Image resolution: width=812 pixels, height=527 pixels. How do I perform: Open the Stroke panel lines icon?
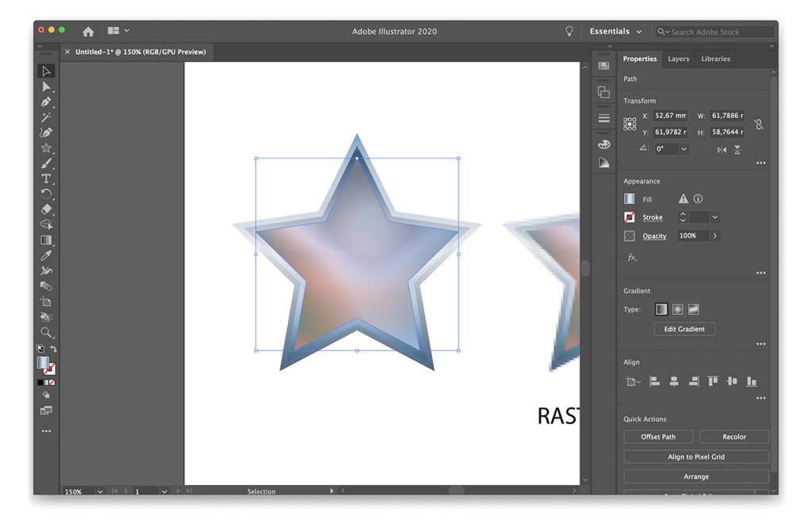[603, 118]
